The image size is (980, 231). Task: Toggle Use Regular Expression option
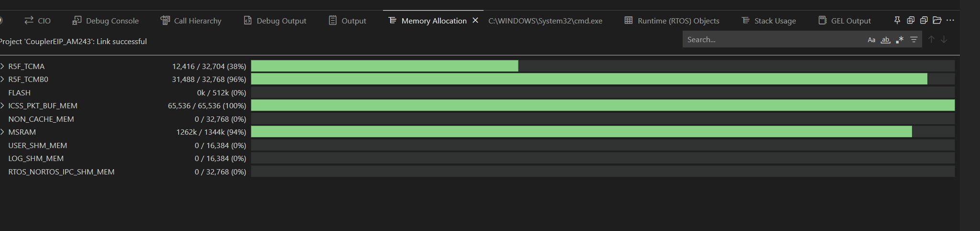(x=900, y=40)
